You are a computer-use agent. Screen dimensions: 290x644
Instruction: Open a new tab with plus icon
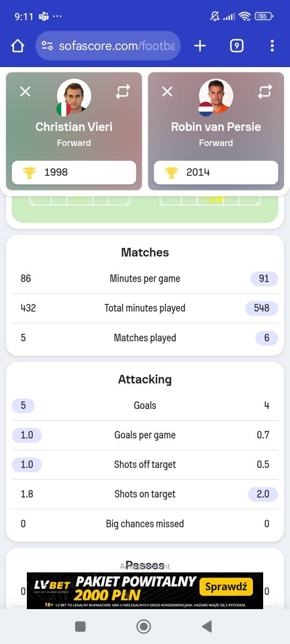[200, 46]
